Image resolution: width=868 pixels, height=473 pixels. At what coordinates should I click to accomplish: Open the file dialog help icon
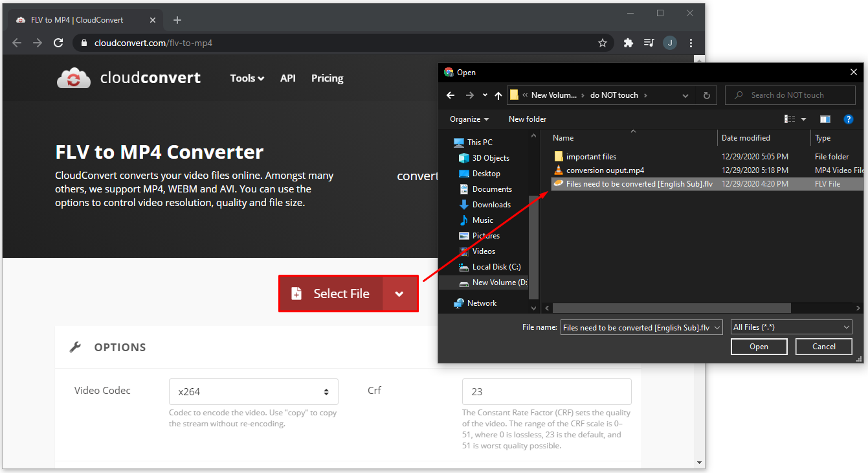pyautogui.click(x=848, y=119)
